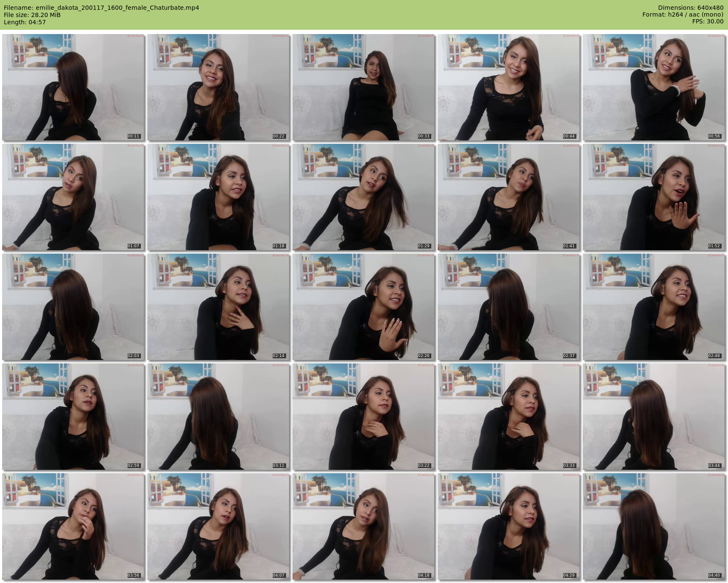This screenshot has width=728, height=583.
Task: Select the frame at 00:22
Action: 218,87
